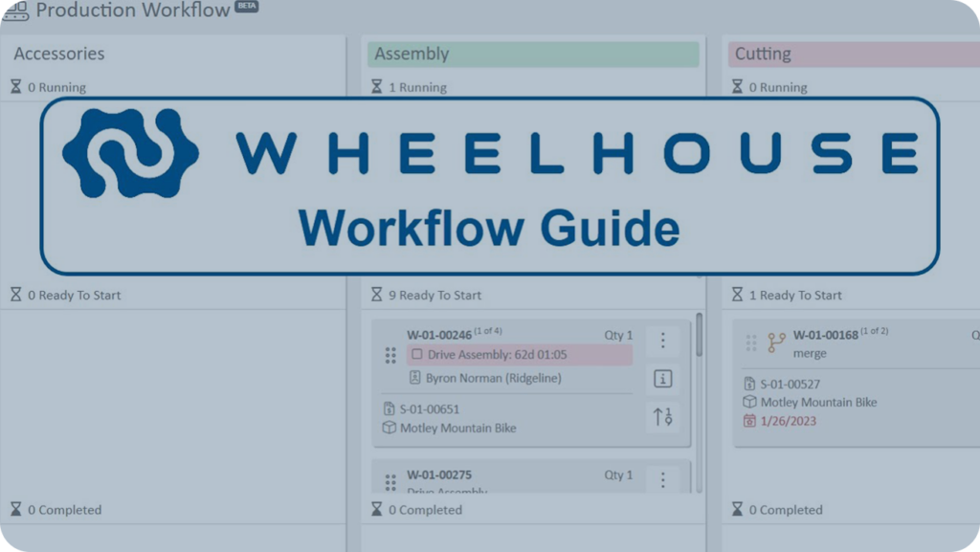
Task: Open three-dot menu on W-01-00275 card
Action: coord(662,479)
